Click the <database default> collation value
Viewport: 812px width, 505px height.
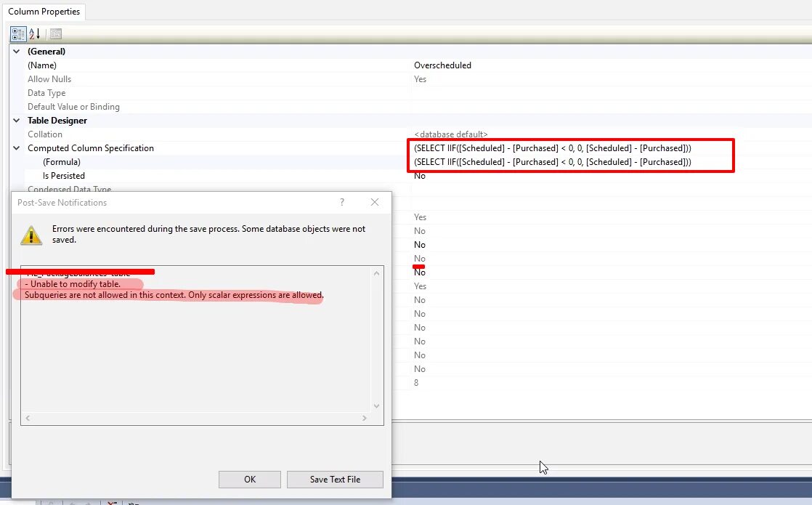coord(450,134)
